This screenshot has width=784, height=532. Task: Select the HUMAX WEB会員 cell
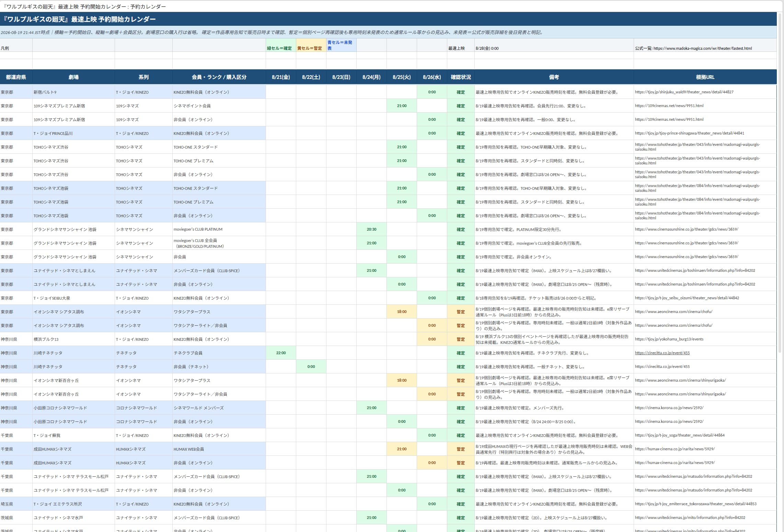point(219,449)
